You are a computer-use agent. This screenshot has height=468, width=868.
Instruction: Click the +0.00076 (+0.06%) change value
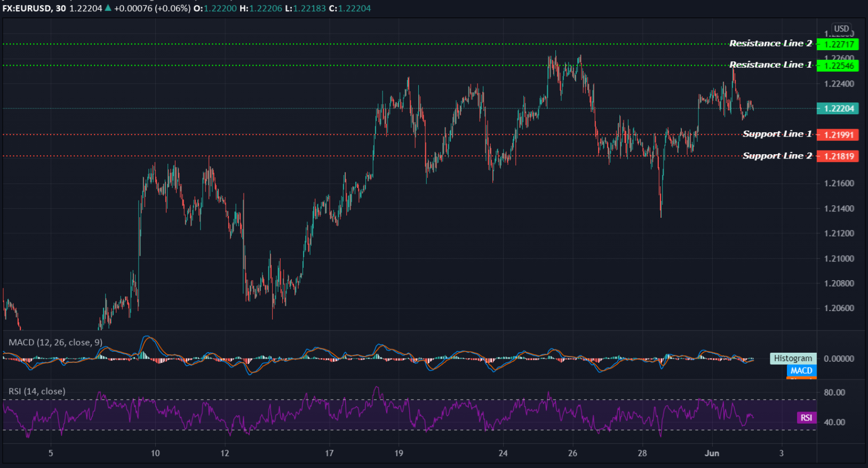(x=152, y=9)
